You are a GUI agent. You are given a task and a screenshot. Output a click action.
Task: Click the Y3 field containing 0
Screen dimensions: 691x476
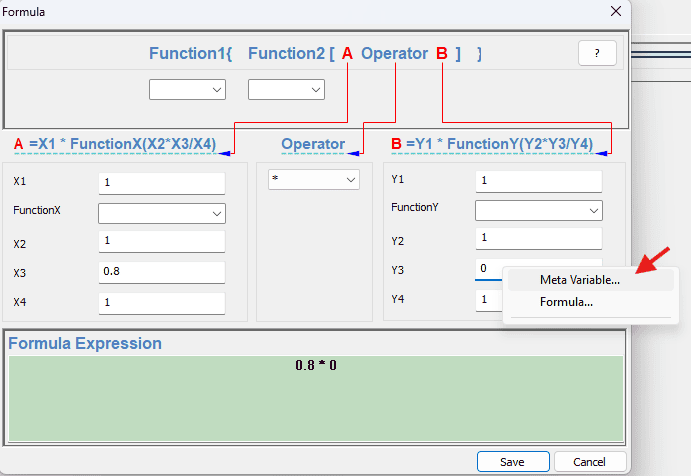pos(489,269)
